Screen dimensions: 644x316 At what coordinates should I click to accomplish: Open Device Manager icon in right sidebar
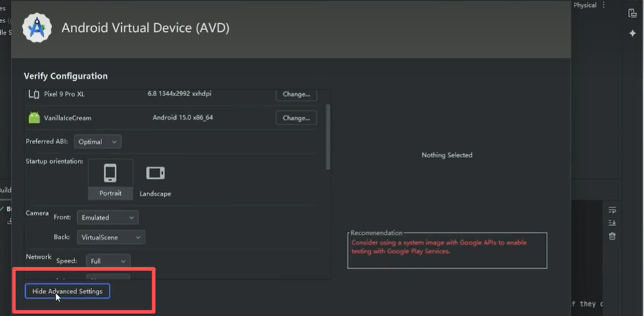pos(632,13)
